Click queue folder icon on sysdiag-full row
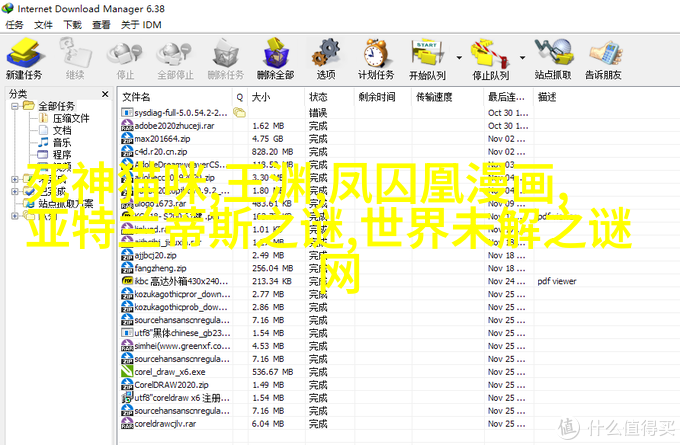The image size is (680, 445). click(239, 113)
